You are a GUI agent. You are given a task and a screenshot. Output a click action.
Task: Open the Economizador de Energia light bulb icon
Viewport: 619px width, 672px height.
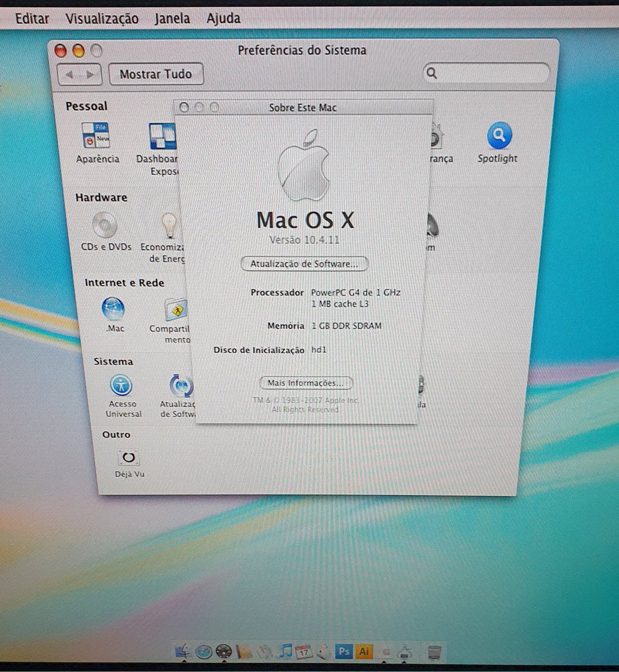click(168, 225)
